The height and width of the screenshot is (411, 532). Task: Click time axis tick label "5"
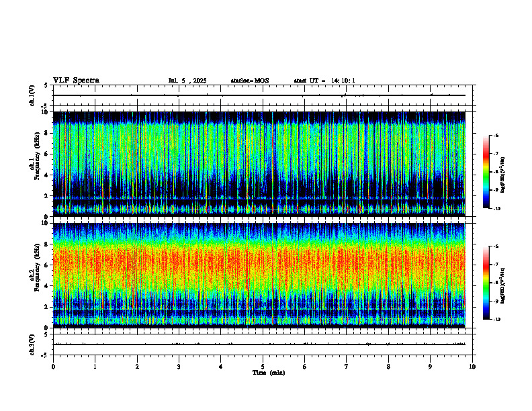(x=263, y=367)
